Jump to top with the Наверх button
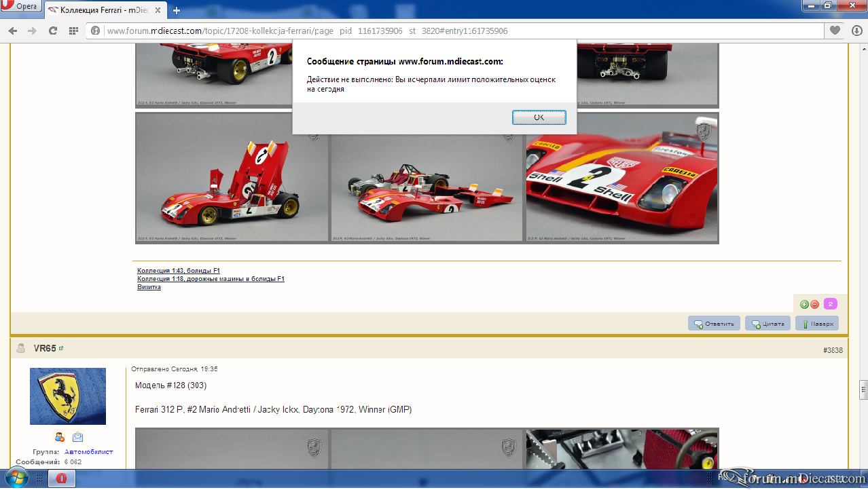This screenshot has width=868, height=490. 817,324
